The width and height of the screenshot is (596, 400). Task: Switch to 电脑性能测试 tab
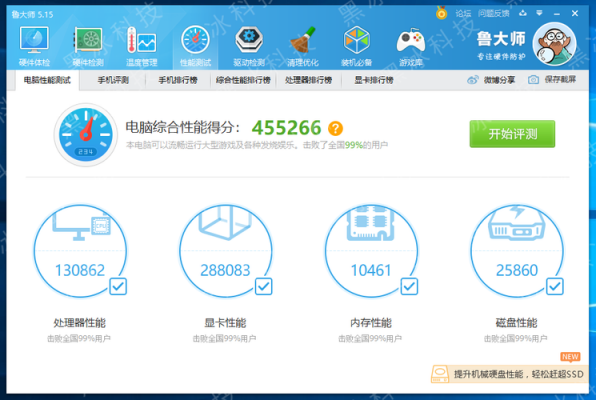coord(47,80)
